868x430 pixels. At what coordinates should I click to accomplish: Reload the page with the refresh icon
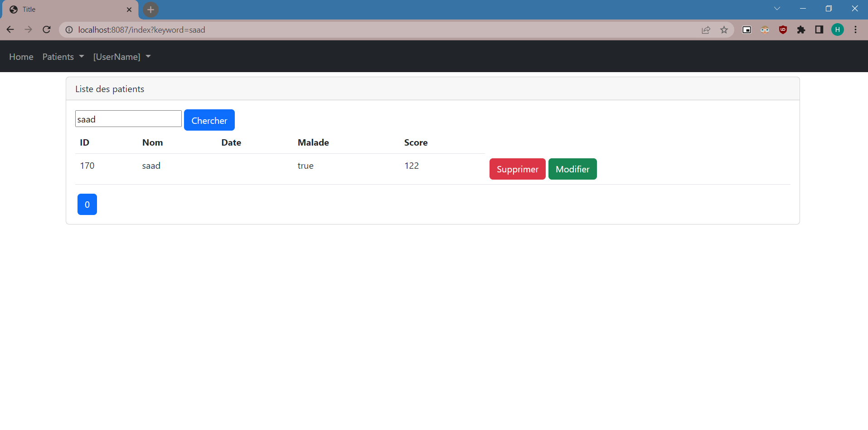coord(46,29)
